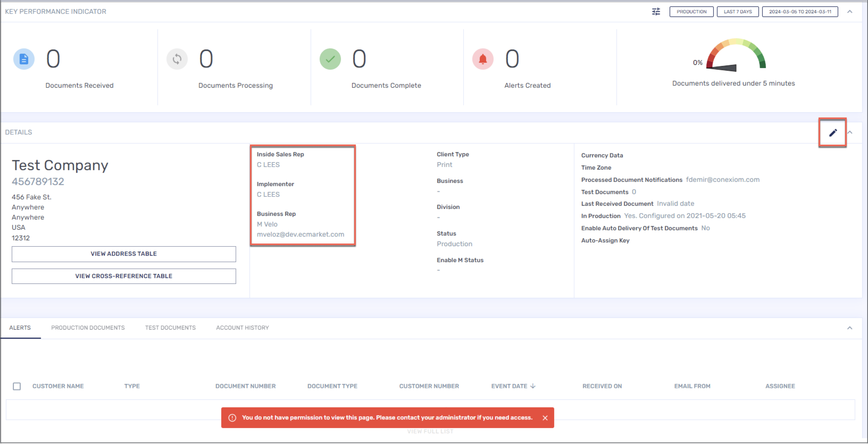
Task: Click the pencil edit icon in Details
Action: point(833,132)
